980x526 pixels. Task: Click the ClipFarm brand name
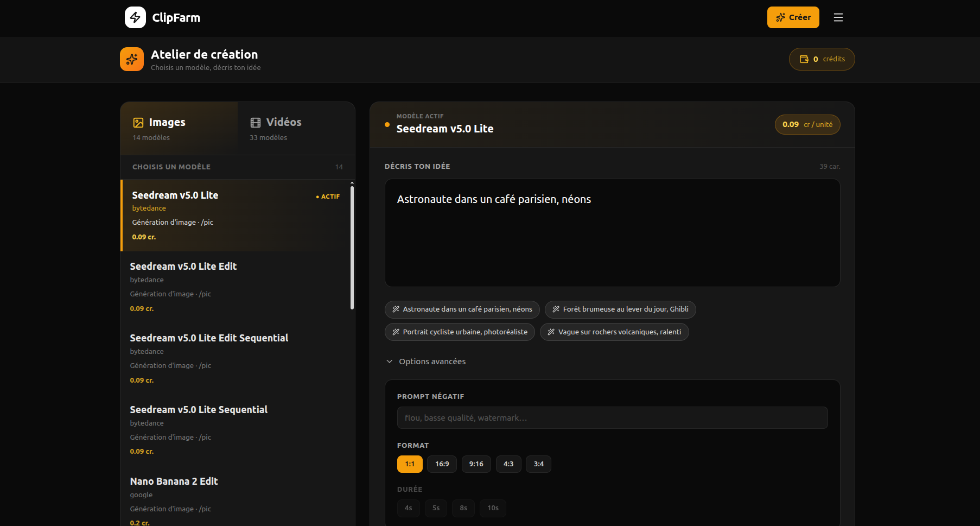[x=176, y=17]
